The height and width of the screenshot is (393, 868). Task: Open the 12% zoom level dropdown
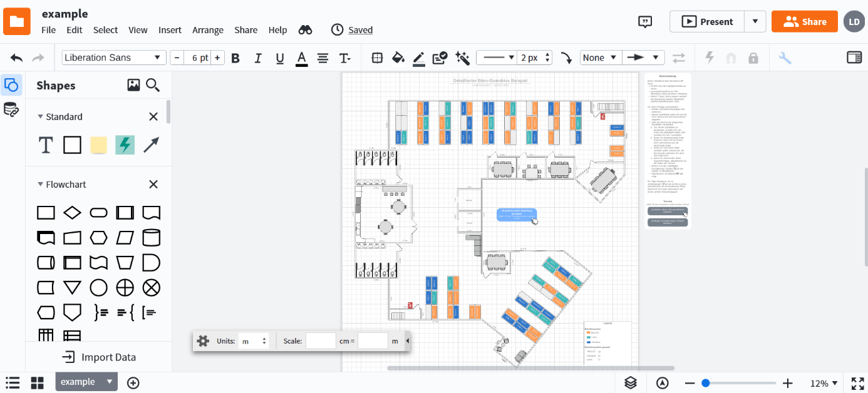(822, 382)
